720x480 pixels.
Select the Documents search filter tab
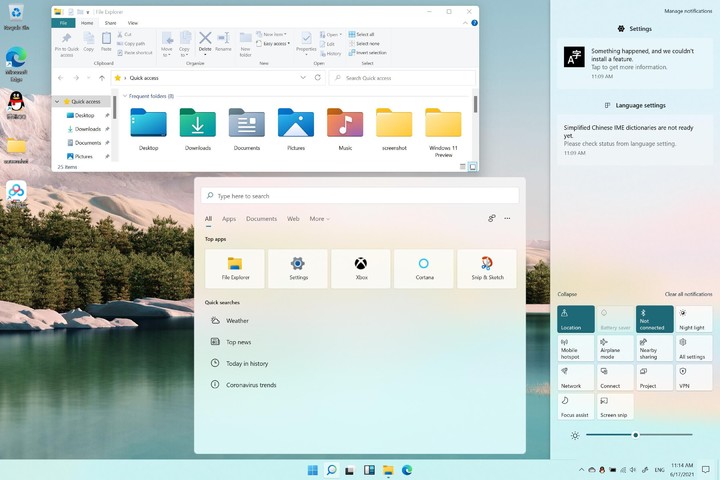261,218
